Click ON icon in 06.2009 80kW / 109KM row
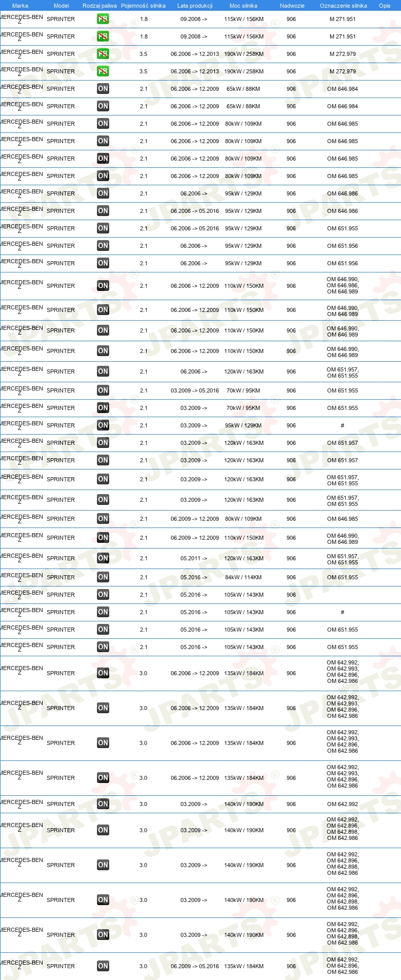This screenshot has width=401, height=980. coord(103,519)
